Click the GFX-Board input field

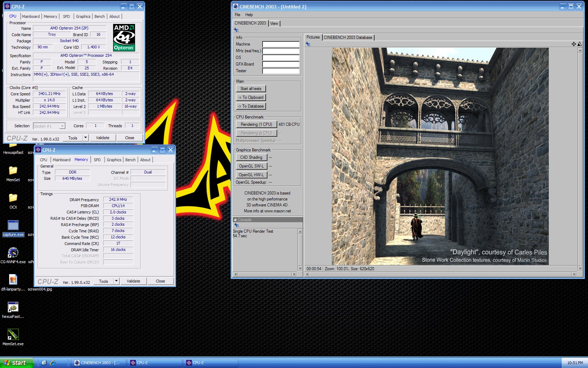click(x=281, y=64)
